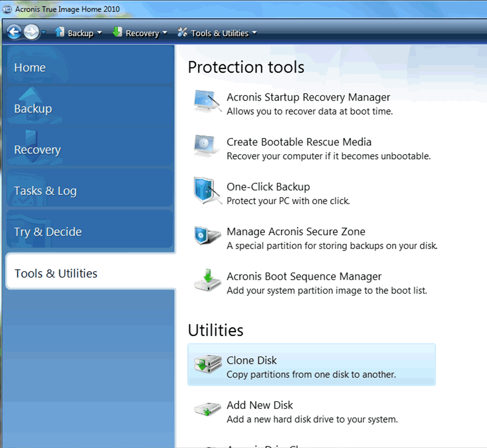
Task: Click the Backup toolbar icon
Action: pos(60,32)
